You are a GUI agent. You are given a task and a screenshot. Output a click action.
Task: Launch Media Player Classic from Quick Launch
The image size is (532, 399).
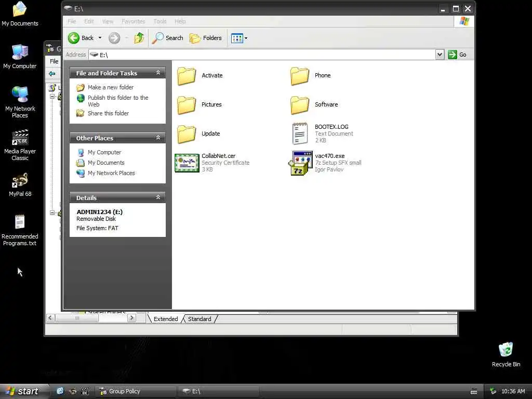(85, 391)
